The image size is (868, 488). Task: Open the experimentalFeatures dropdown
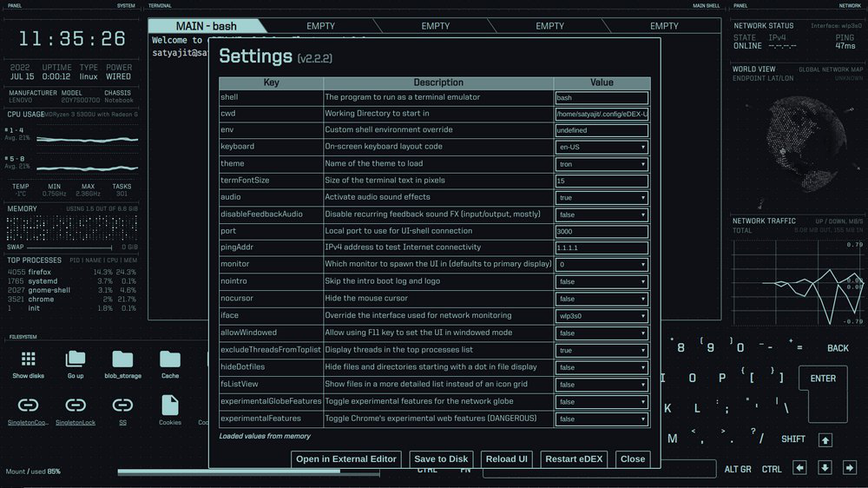(x=602, y=419)
